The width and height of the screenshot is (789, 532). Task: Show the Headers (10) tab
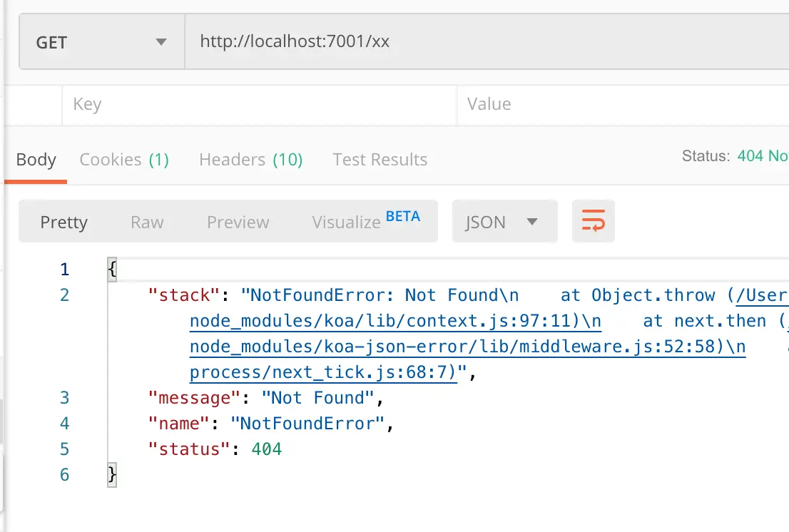pos(251,160)
